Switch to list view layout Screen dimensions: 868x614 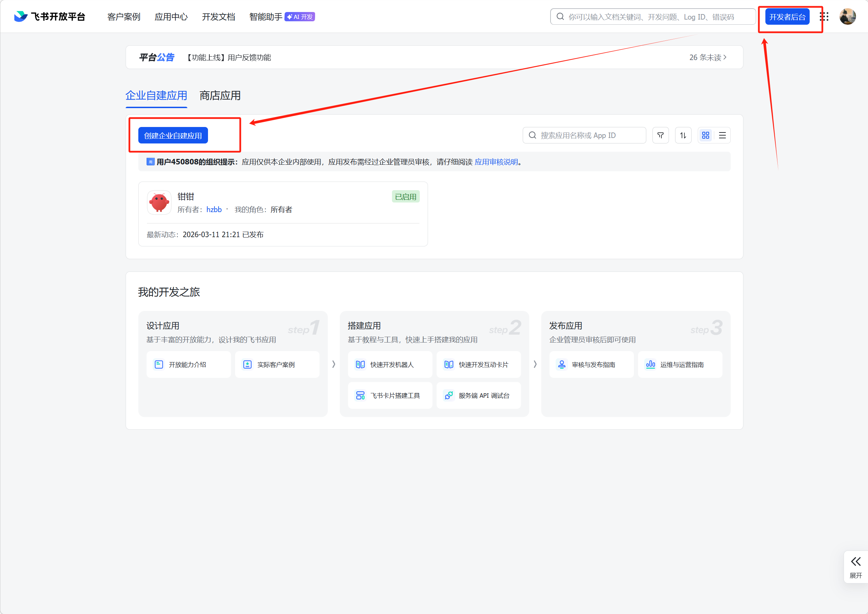click(x=722, y=135)
